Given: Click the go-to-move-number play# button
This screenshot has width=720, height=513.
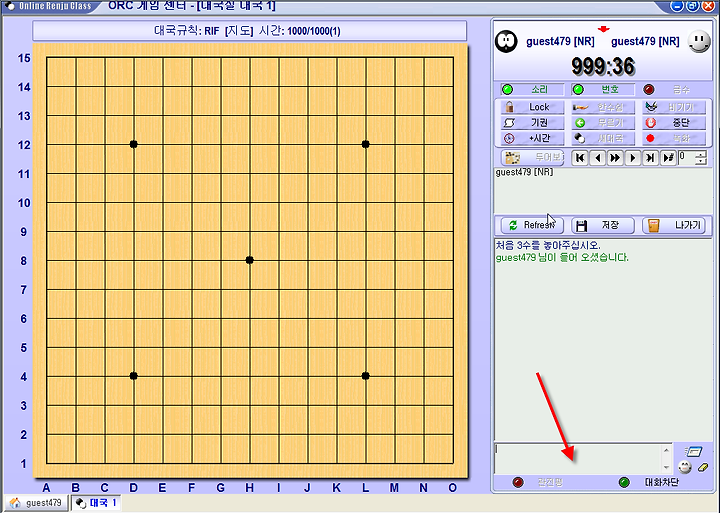Looking at the screenshot, I should point(668,158).
